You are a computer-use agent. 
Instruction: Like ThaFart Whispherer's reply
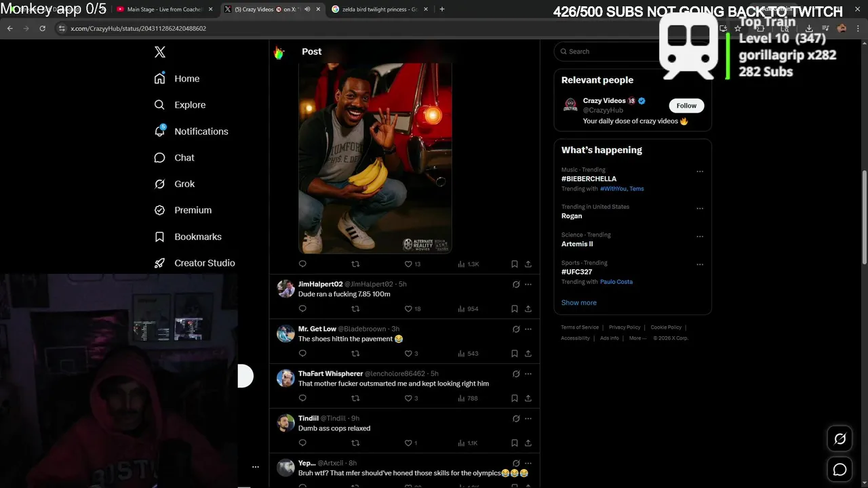411,398
